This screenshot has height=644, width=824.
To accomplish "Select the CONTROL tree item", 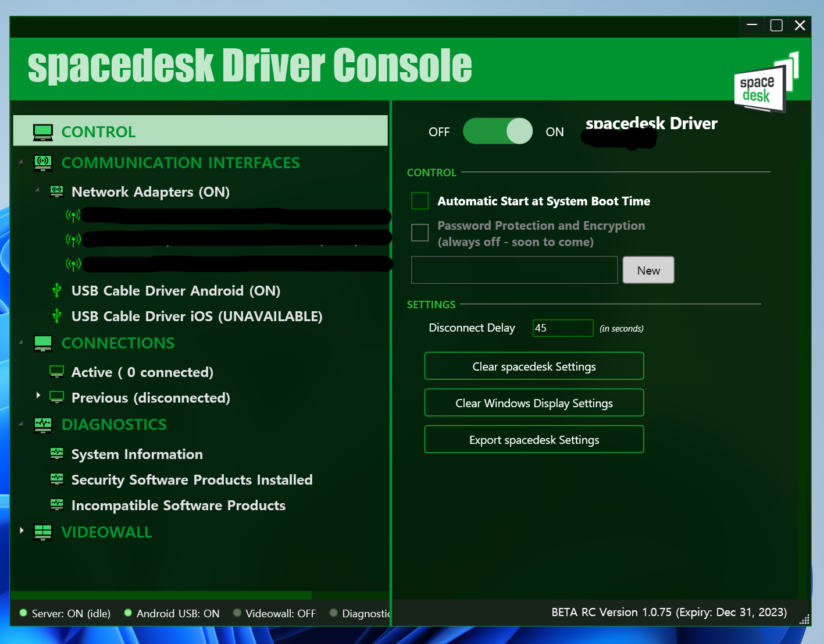I will [201, 130].
